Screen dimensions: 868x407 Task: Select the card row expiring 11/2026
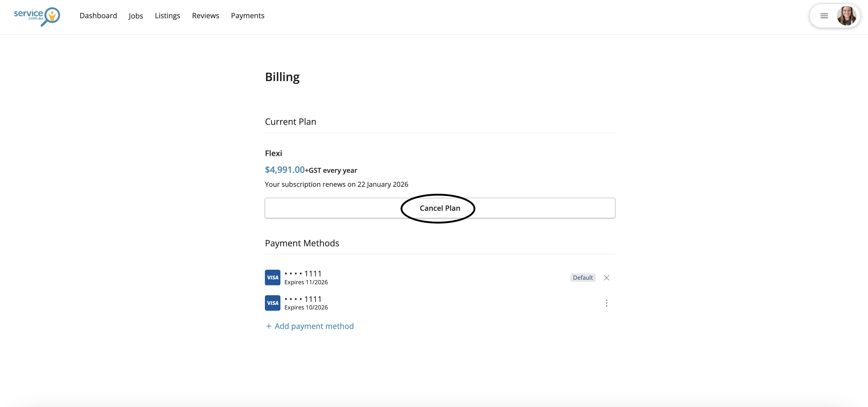pos(306,278)
